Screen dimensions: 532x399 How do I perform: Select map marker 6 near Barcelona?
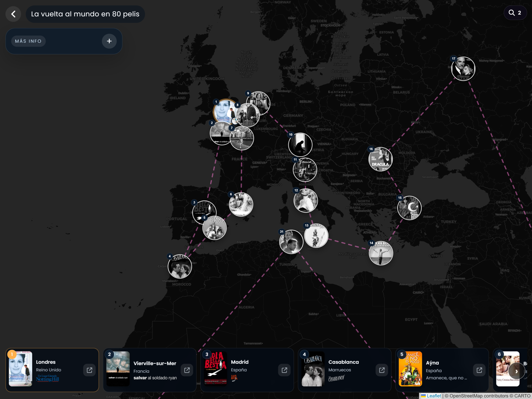(241, 205)
